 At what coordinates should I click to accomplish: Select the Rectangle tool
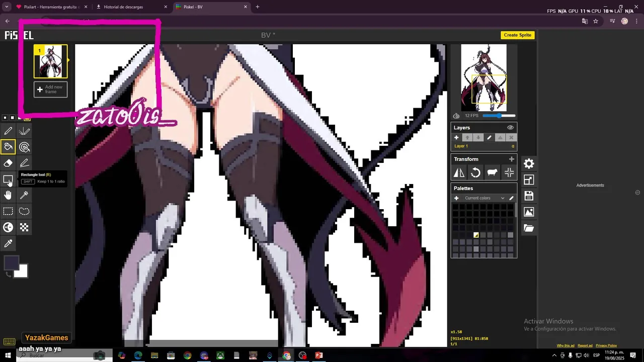(x=8, y=179)
